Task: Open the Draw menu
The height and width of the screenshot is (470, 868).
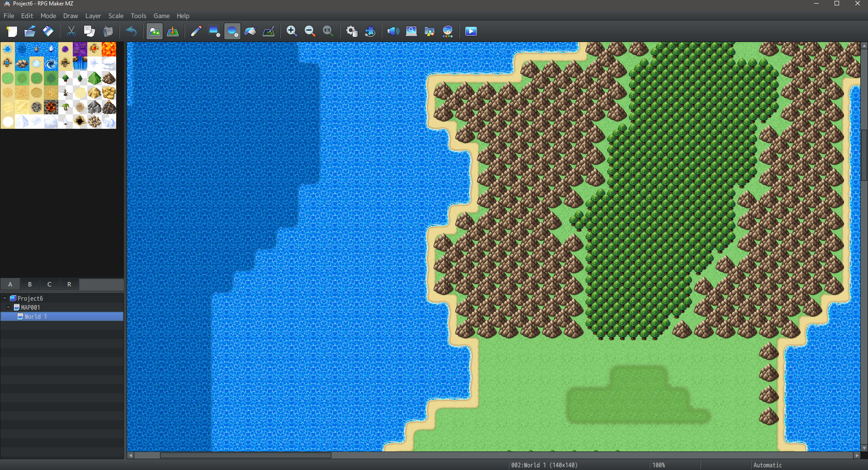Action: [71, 16]
